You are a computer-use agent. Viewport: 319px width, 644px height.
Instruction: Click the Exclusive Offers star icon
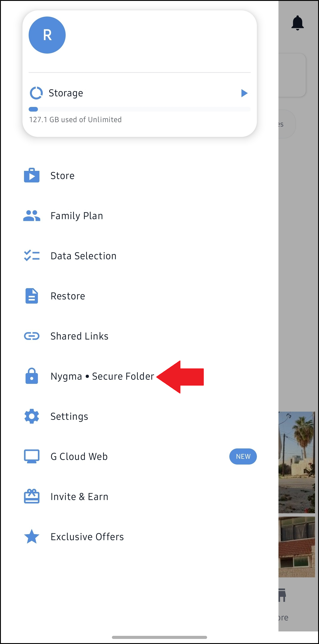(32, 536)
